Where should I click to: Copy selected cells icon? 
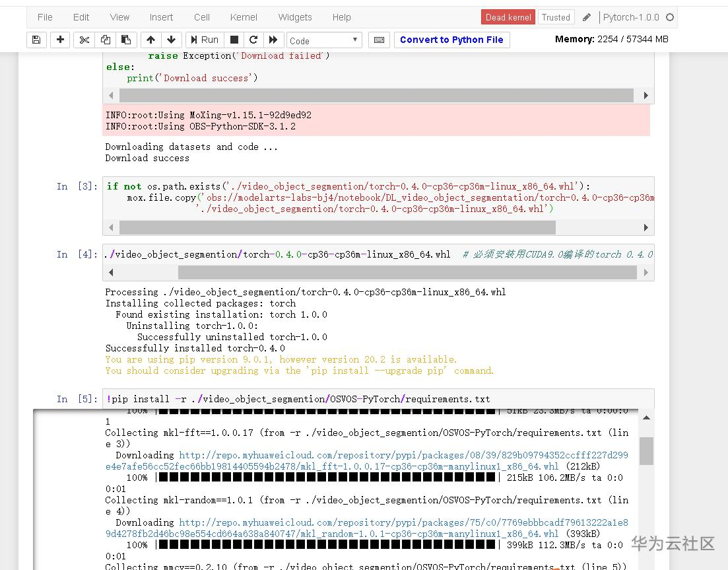[106, 40]
